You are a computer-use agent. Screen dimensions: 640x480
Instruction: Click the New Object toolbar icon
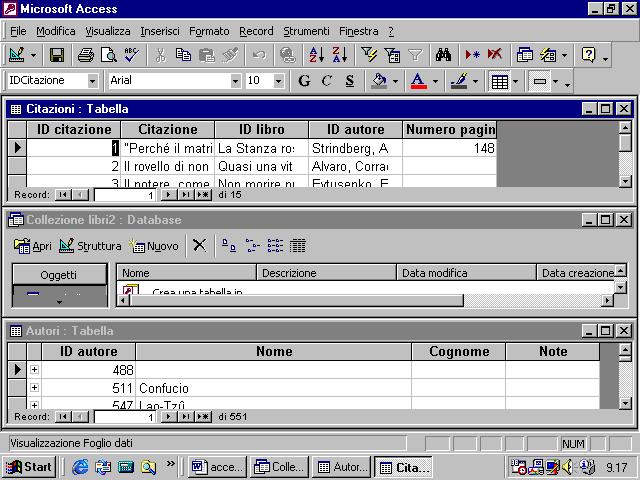[x=548, y=55]
